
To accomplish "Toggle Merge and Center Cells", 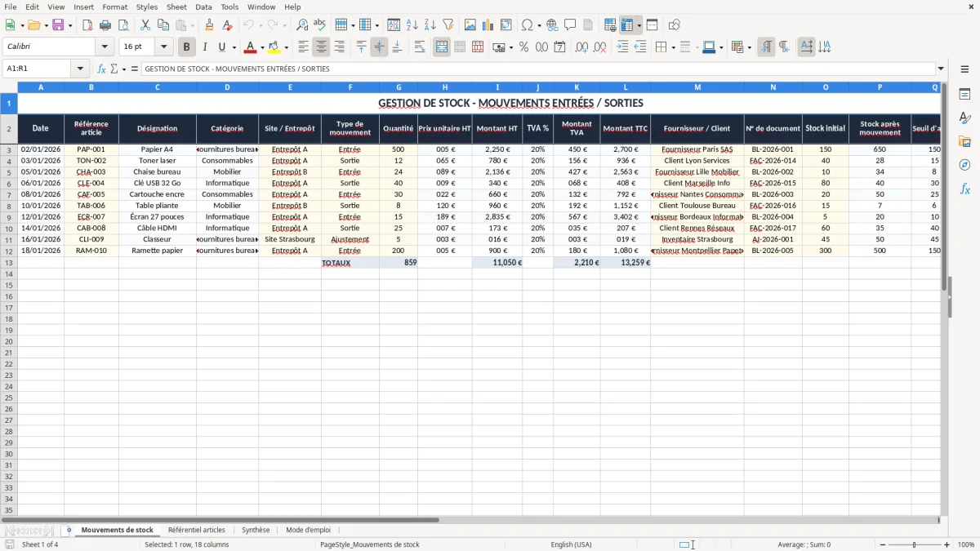I will (x=442, y=47).
